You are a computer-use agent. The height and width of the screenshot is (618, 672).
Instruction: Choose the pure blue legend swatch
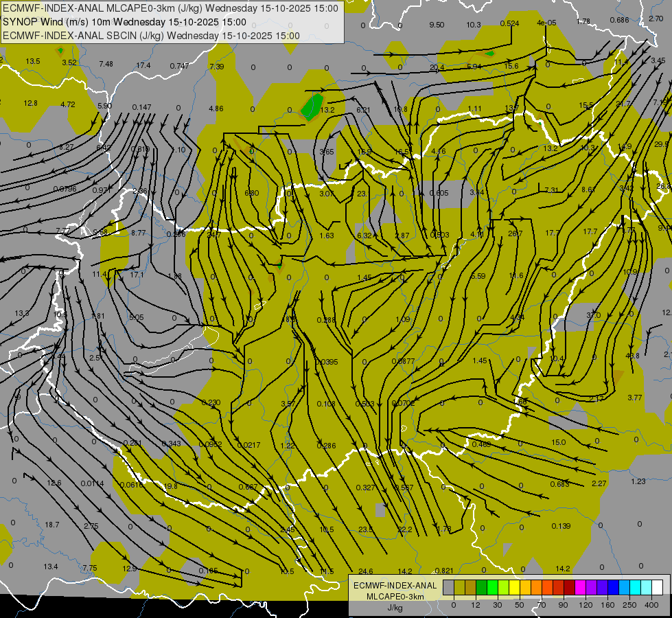(x=613, y=588)
